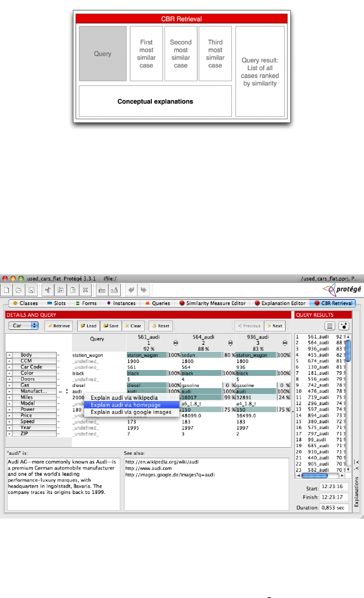Click the Paste clipboard toolbar icon
This screenshot has height=598, width=364.
[x=73, y=290]
